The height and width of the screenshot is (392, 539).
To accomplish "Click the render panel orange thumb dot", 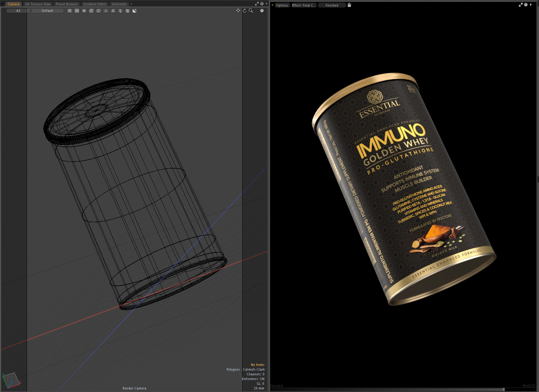I will coord(272,5).
